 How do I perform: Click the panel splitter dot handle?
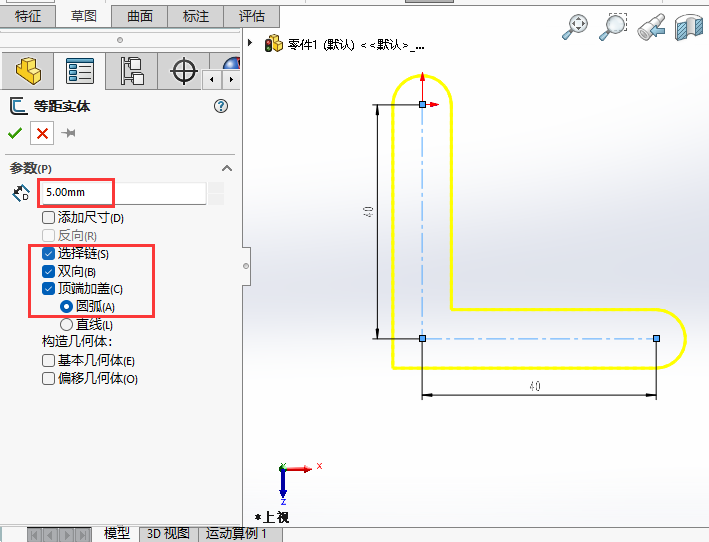tap(120, 40)
